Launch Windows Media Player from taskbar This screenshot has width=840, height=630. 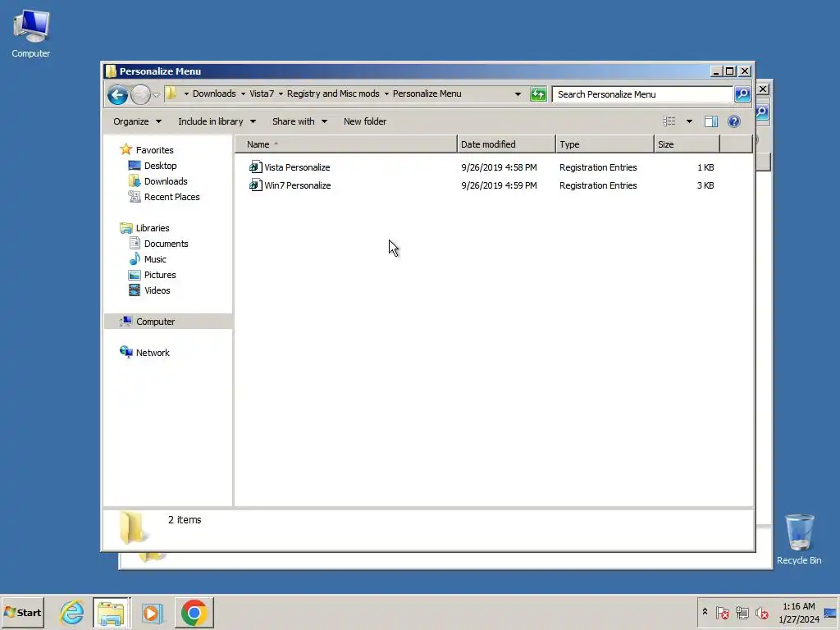tap(152, 612)
